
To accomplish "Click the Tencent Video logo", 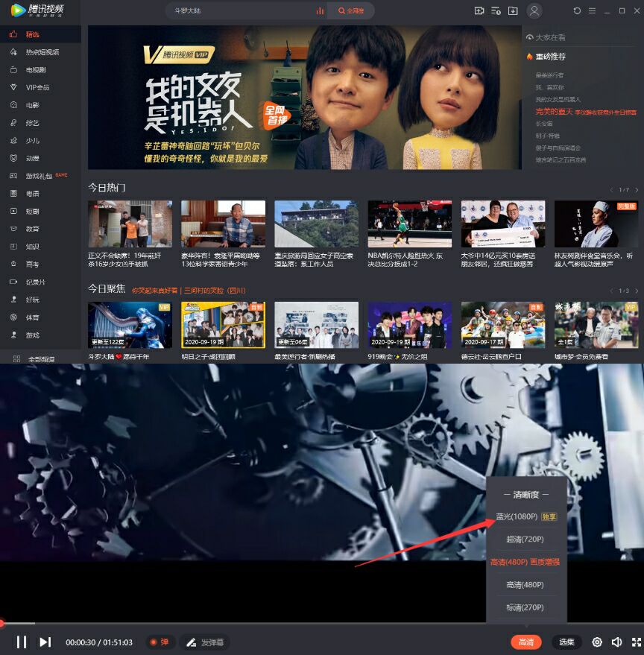I will [x=37, y=10].
